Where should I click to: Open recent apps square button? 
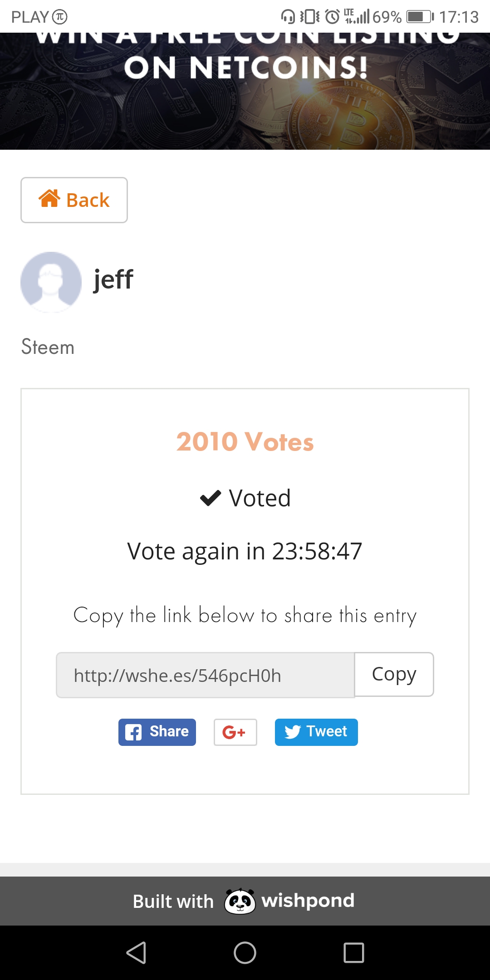pyautogui.click(x=354, y=952)
